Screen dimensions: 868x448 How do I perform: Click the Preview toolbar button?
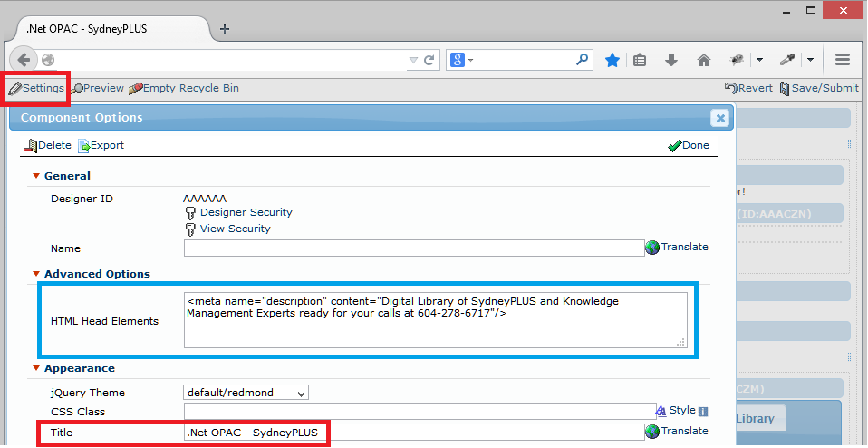click(98, 88)
